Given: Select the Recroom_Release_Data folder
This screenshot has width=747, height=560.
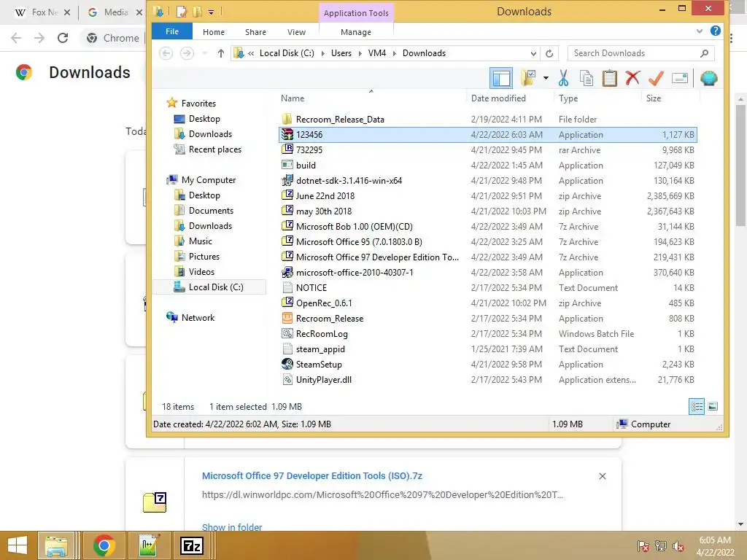Looking at the screenshot, I should (487, 120).
